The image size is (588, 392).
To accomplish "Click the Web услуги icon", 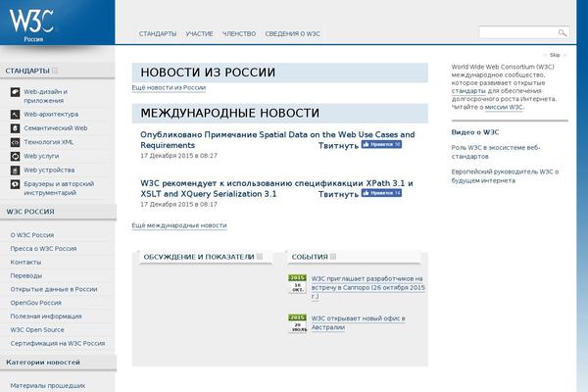I will [15, 156].
